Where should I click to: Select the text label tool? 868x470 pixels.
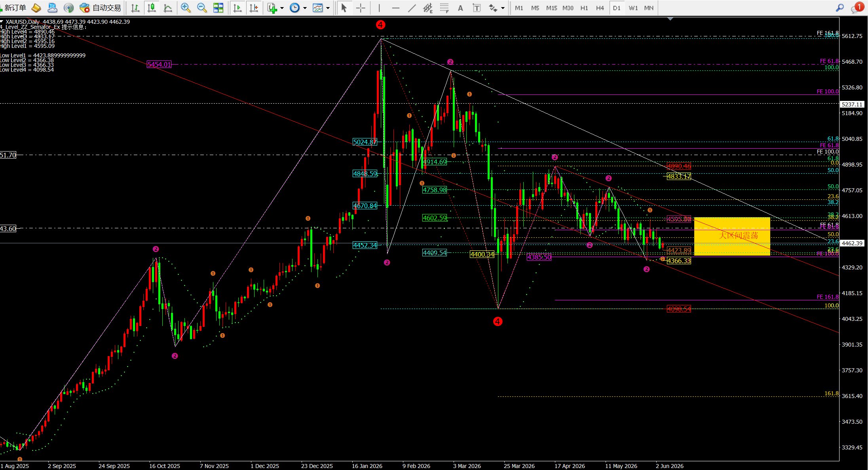(x=460, y=8)
